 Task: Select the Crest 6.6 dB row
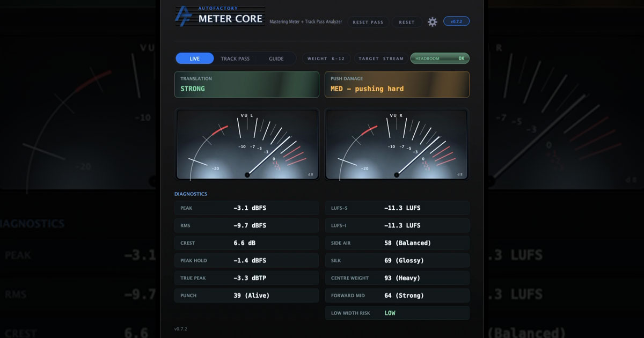click(x=247, y=243)
